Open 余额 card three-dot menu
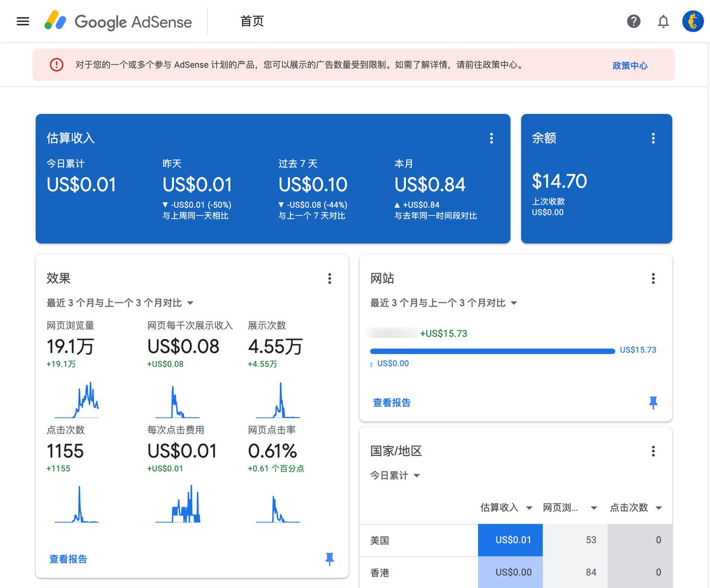 tap(653, 138)
